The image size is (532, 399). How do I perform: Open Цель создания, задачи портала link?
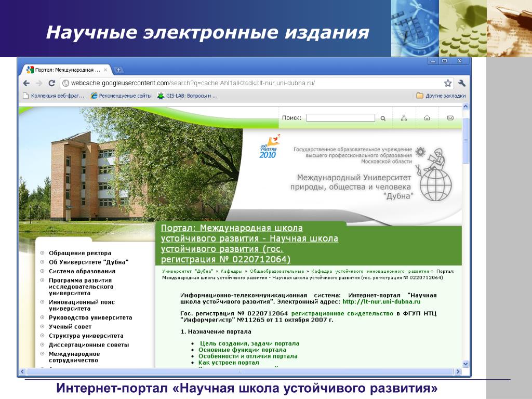250,344
